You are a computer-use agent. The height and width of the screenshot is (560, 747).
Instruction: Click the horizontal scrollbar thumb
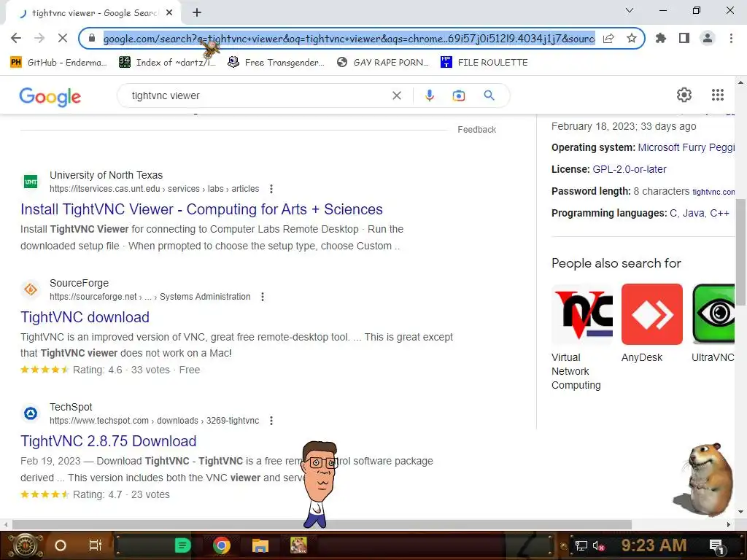(x=322, y=525)
